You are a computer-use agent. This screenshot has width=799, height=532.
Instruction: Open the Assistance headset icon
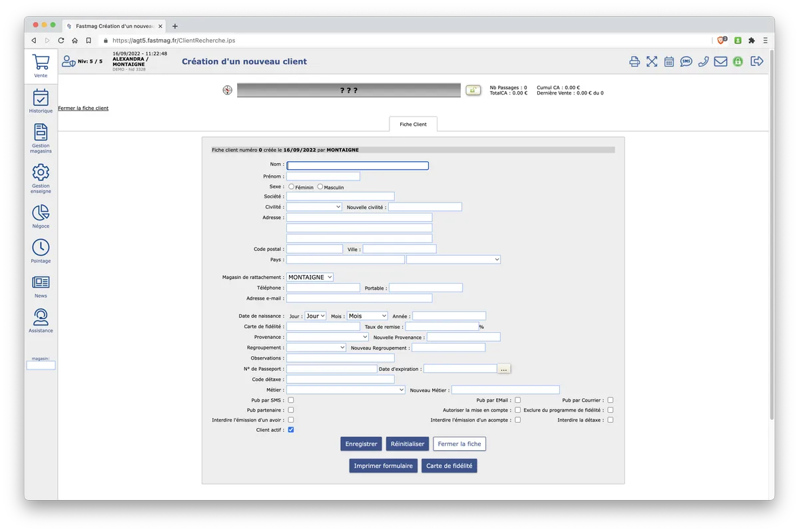click(x=41, y=317)
